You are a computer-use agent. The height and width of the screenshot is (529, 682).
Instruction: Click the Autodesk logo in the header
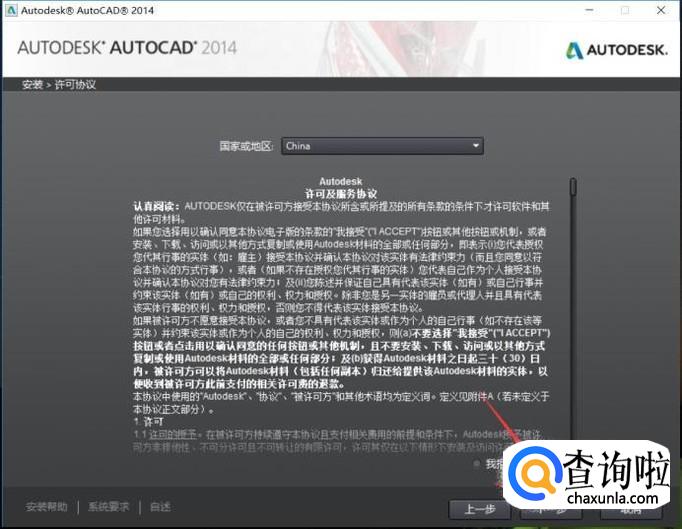pyautogui.click(x=616, y=50)
